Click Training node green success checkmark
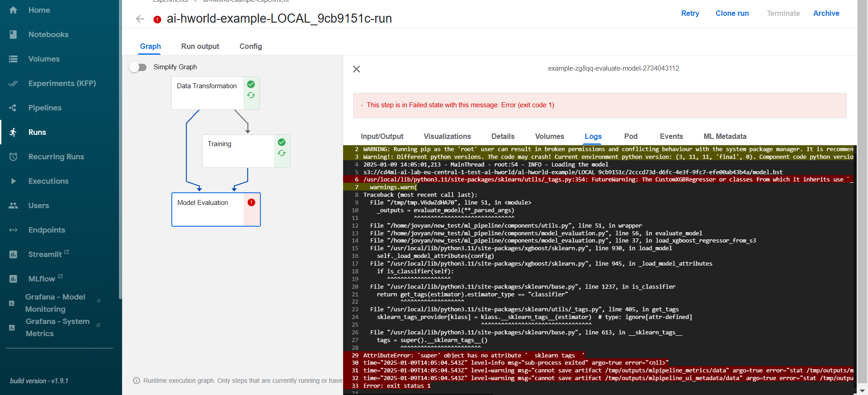The height and width of the screenshot is (395, 868). click(282, 142)
